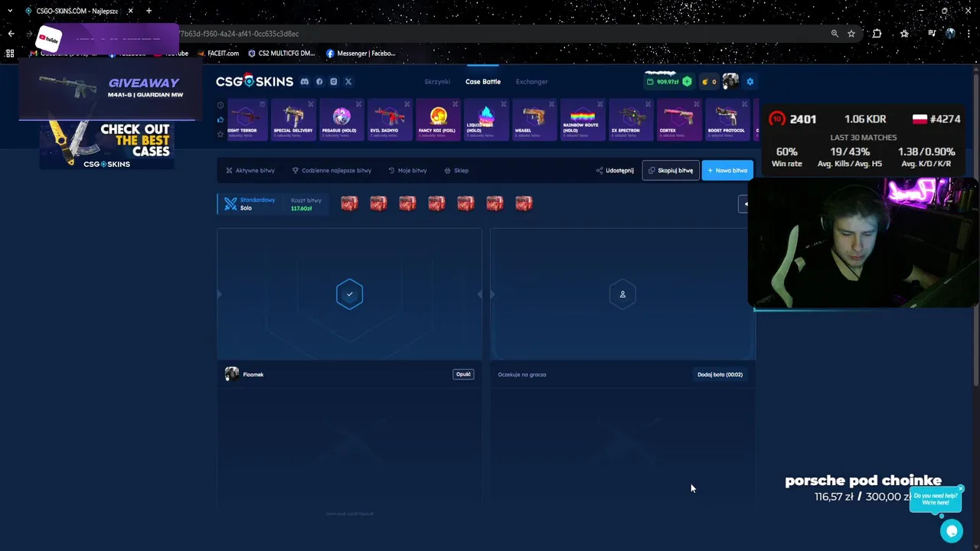Open the Fancy Koi (Foil) drop card
The height and width of the screenshot is (551, 980).
(438, 120)
